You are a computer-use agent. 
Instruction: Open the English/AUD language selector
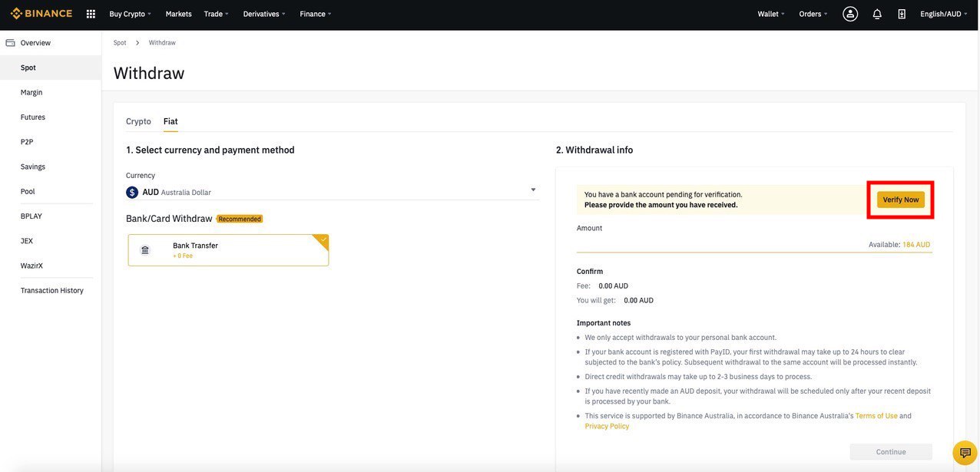pos(944,14)
